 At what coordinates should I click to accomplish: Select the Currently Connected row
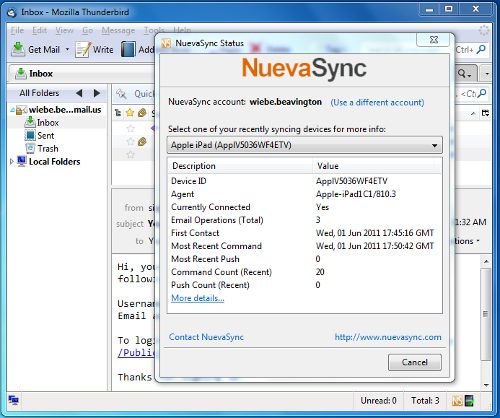pyautogui.click(x=305, y=207)
